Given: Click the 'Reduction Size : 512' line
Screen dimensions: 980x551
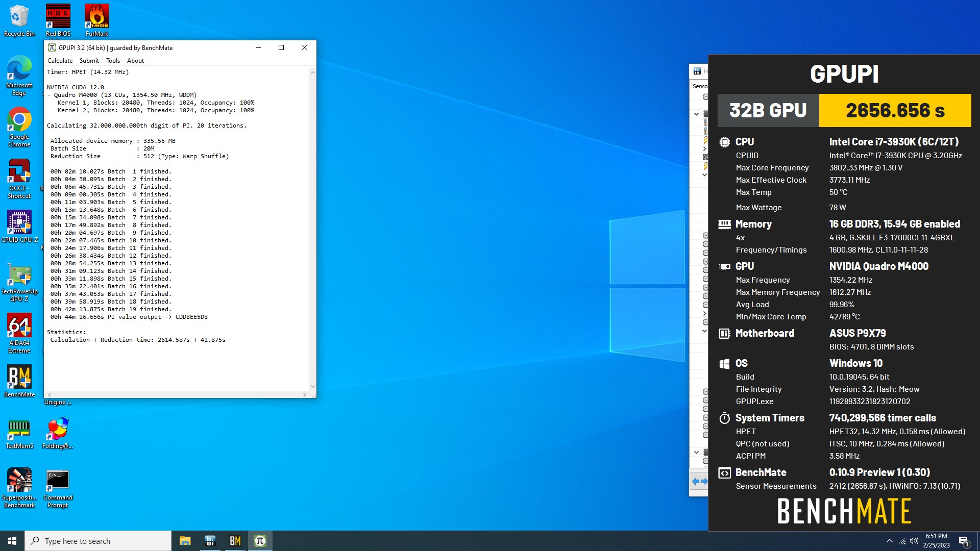Looking at the screenshot, I should tap(139, 156).
